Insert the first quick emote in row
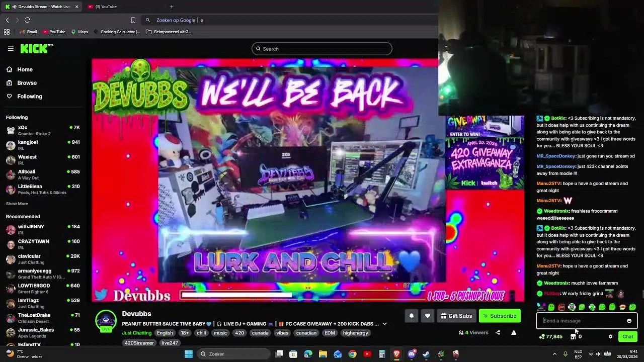 [x=541, y=307]
